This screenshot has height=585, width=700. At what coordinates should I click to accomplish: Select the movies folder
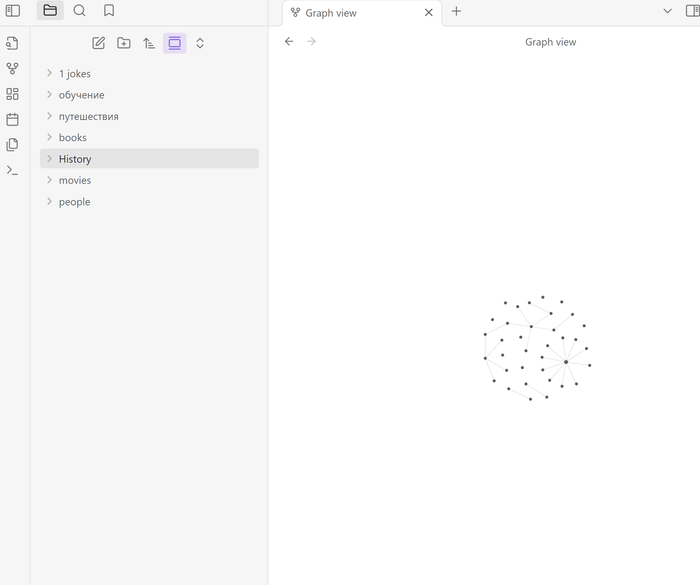tap(149, 180)
